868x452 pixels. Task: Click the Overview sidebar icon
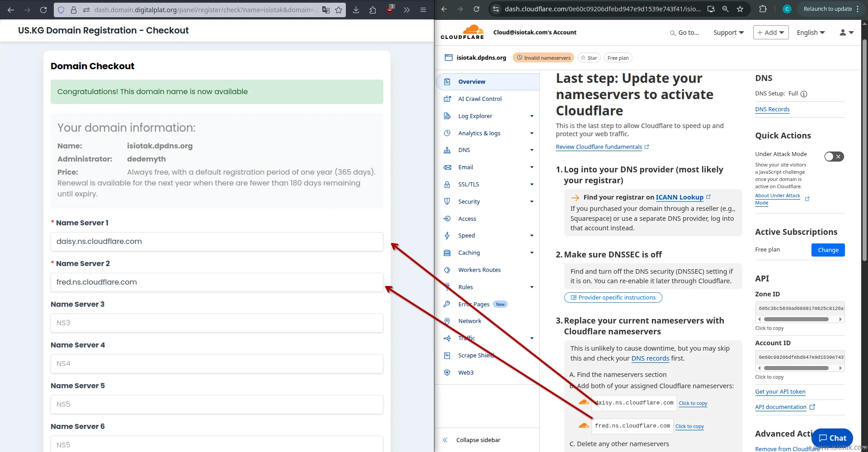point(447,82)
